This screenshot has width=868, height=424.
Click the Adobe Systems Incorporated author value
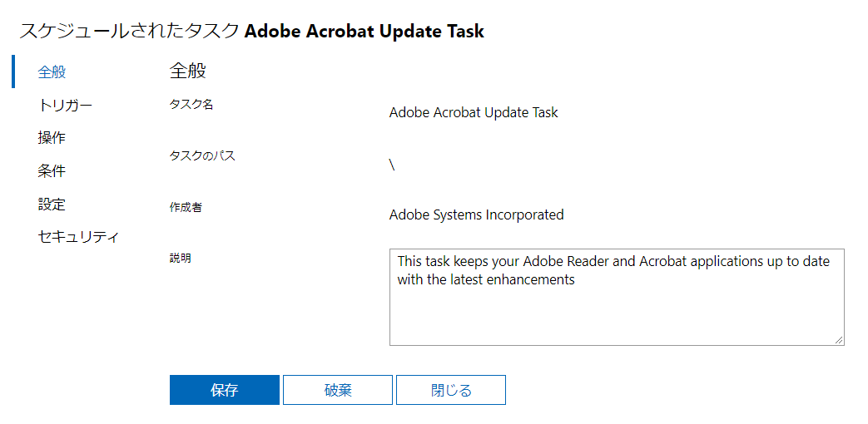click(x=476, y=214)
